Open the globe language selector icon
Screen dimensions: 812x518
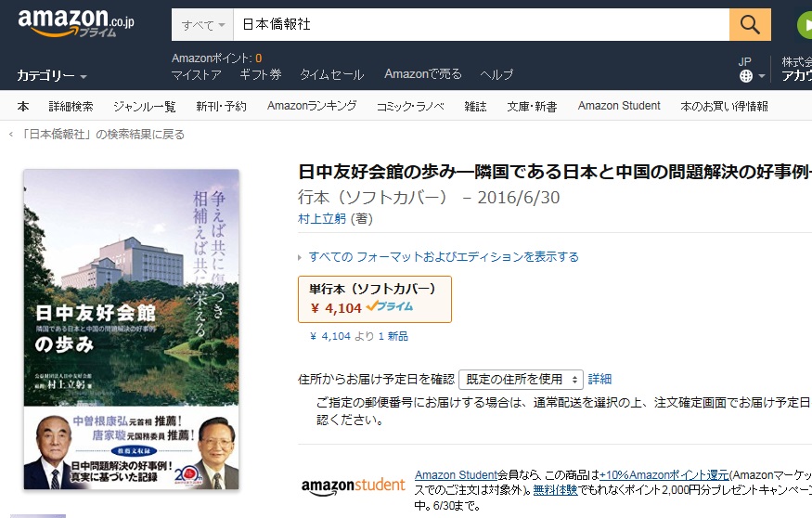point(746,76)
